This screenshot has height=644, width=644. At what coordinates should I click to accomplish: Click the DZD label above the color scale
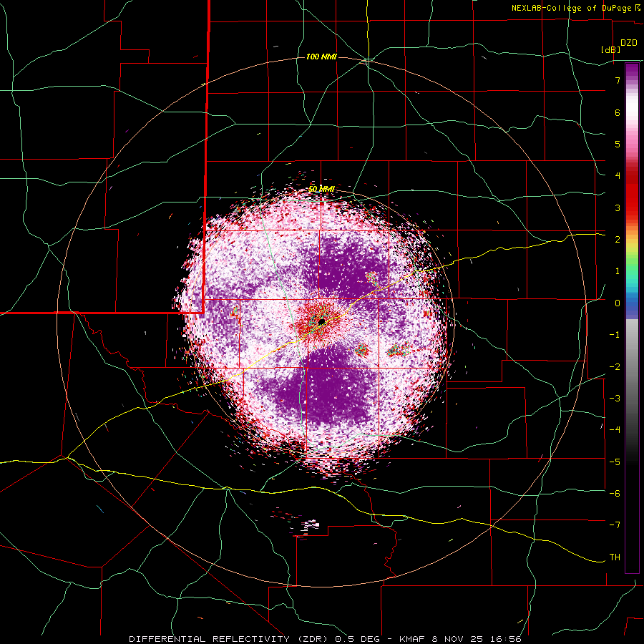(x=629, y=43)
